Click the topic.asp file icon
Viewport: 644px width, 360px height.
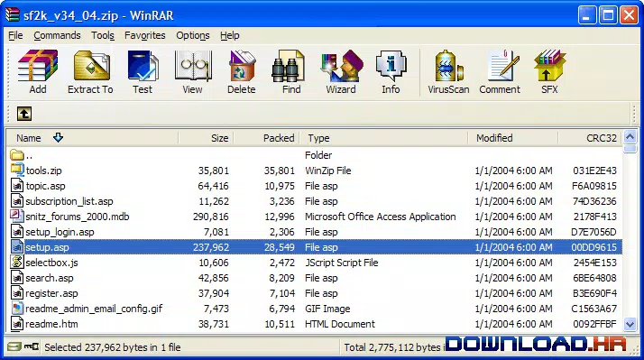coord(17,186)
